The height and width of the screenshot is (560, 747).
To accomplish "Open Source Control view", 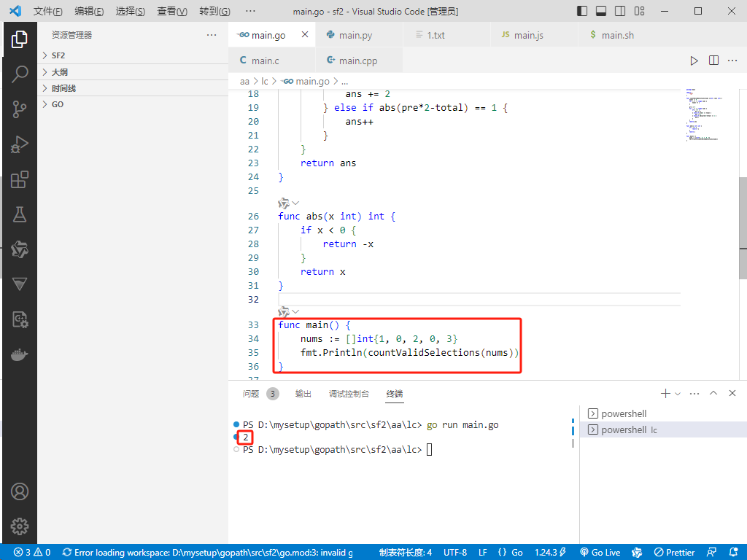I will coord(20,109).
